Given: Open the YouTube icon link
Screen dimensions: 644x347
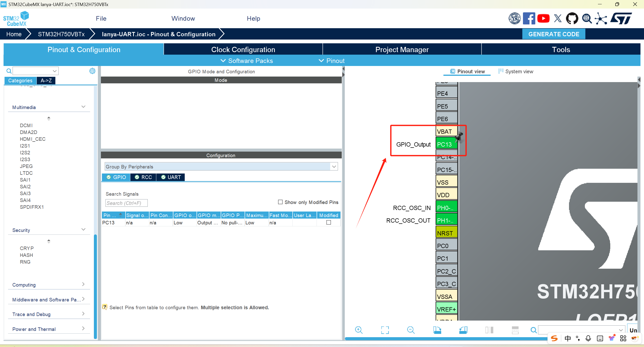Looking at the screenshot, I should (543, 19).
